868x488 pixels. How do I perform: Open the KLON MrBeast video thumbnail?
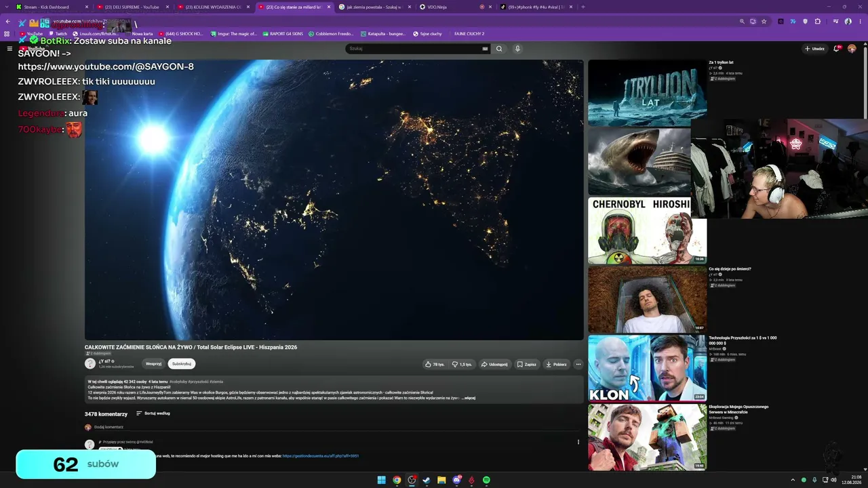tap(647, 368)
